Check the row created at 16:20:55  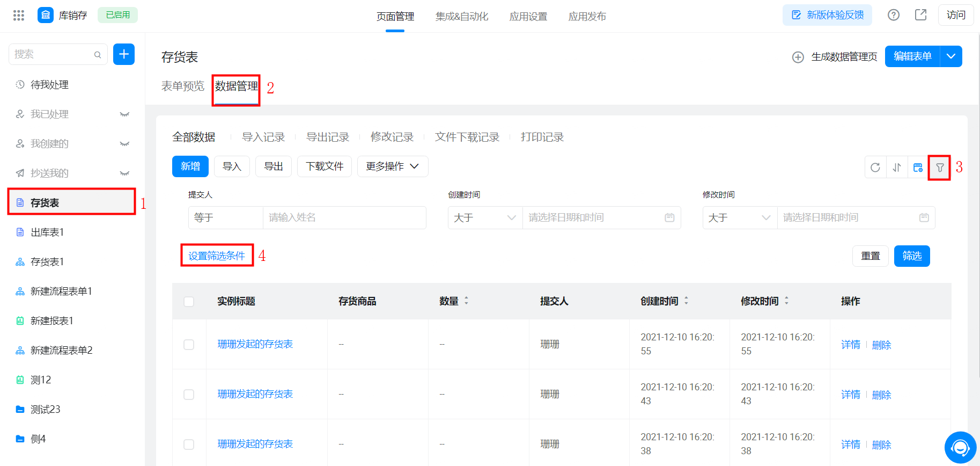189,344
